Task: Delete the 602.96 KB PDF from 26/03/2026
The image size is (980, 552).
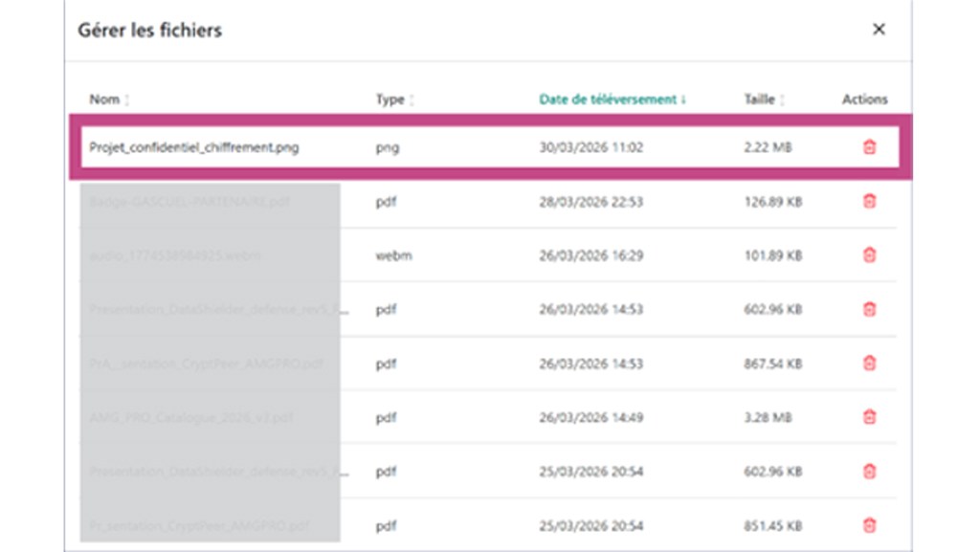Action: tap(867, 309)
